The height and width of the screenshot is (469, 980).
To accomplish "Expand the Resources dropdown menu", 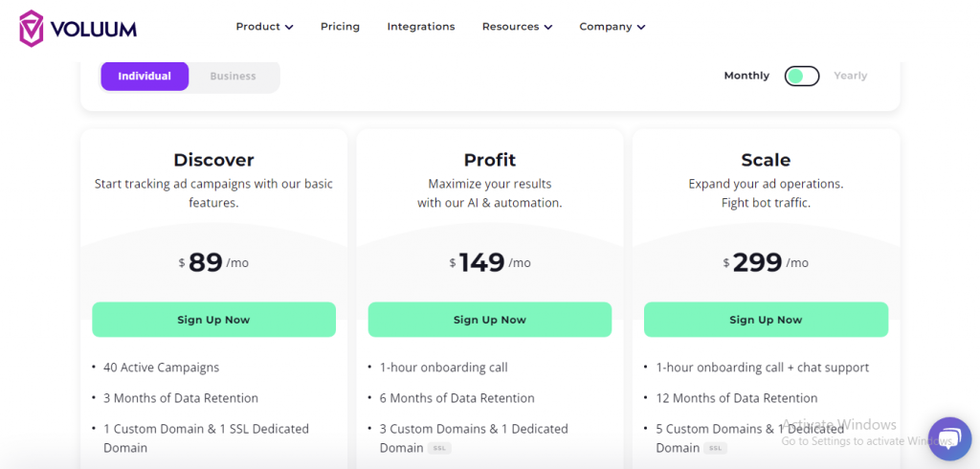I will (517, 27).
